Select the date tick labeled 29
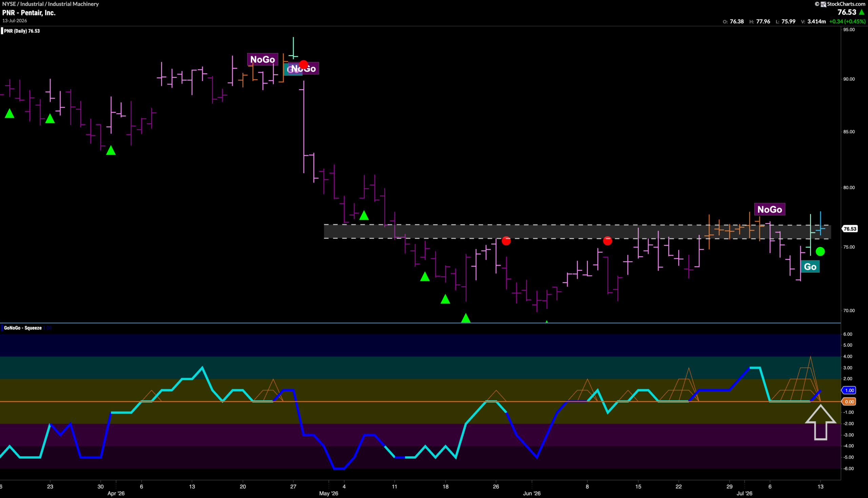 pyautogui.click(x=729, y=486)
